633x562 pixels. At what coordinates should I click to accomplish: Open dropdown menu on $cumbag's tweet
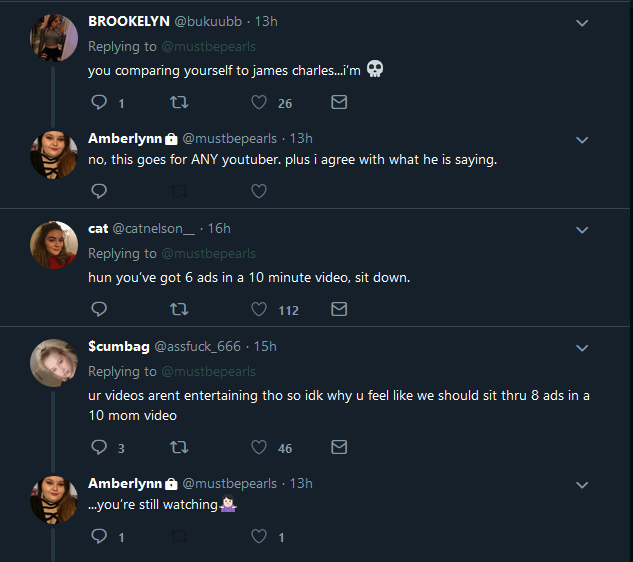click(582, 348)
